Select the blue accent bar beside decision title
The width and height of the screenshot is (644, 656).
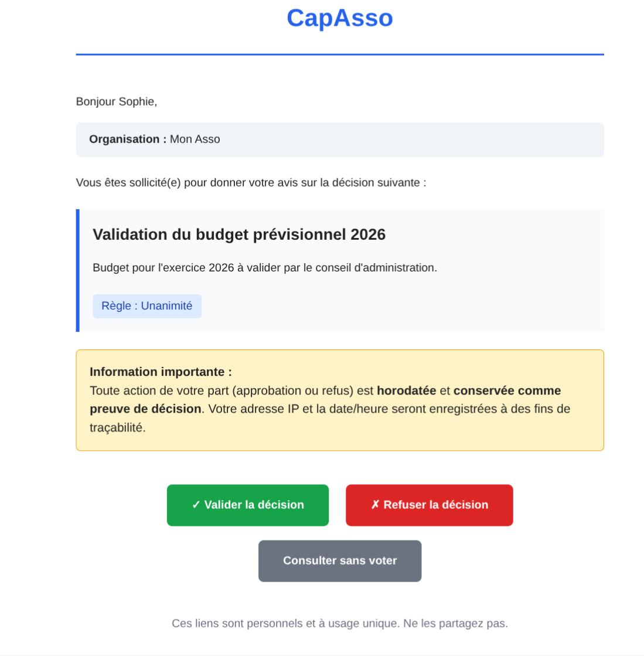[78, 270]
